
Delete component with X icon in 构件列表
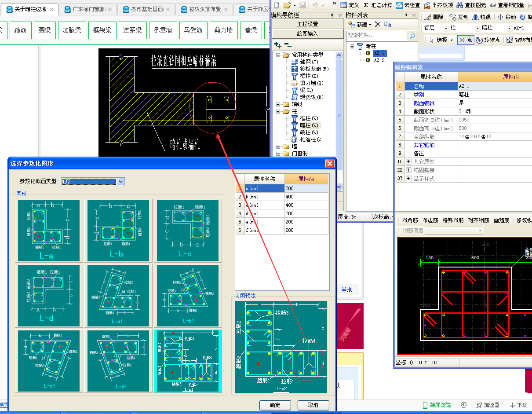click(x=377, y=25)
